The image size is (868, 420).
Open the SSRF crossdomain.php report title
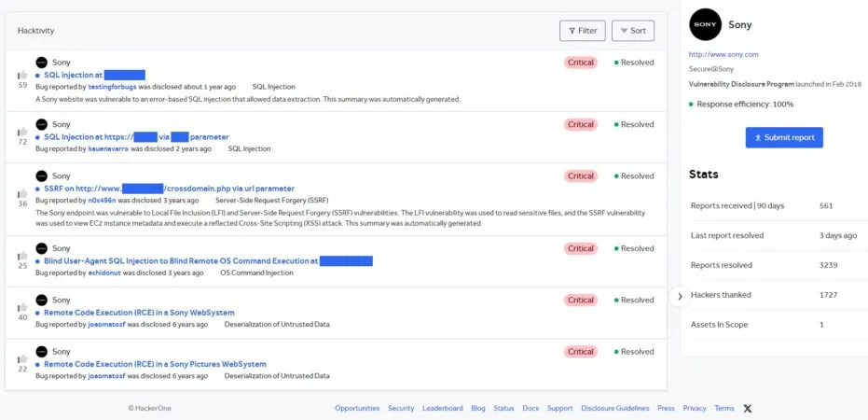(x=169, y=189)
